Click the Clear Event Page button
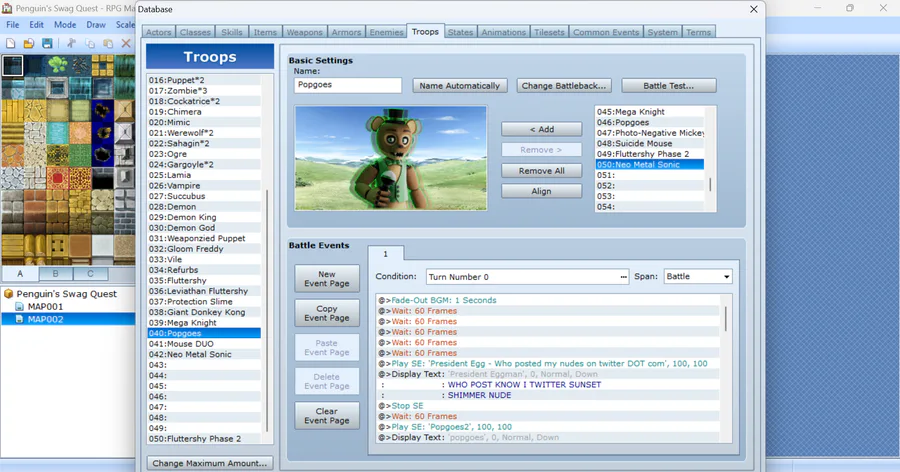The height and width of the screenshot is (472, 900). [x=327, y=416]
